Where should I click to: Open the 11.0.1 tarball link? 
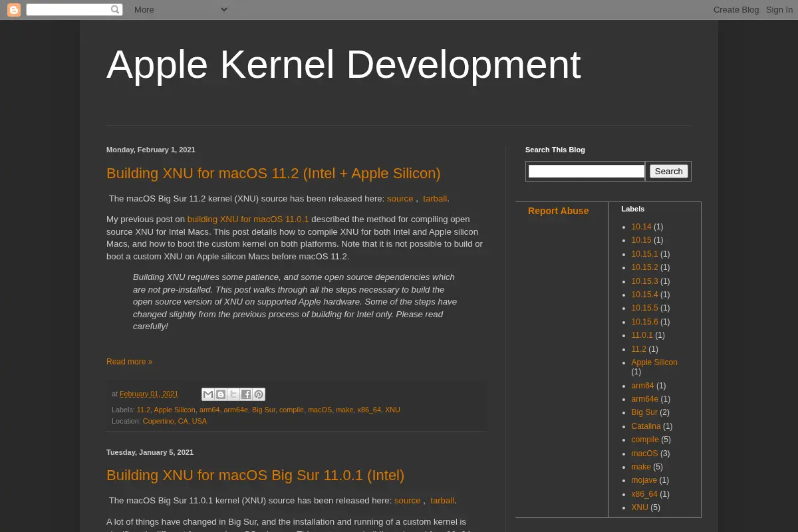click(x=442, y=500)
